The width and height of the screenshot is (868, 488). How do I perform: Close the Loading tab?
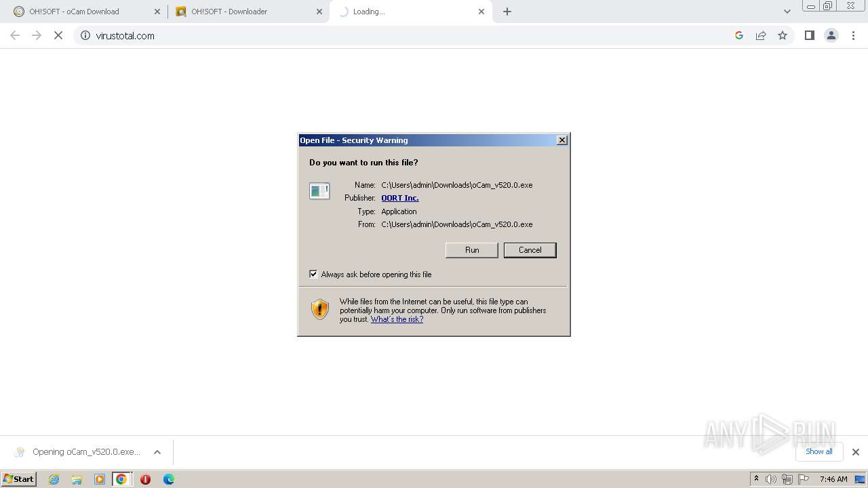point(481,12)
